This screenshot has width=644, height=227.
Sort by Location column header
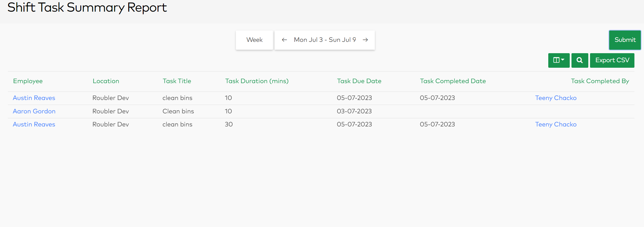106,81
